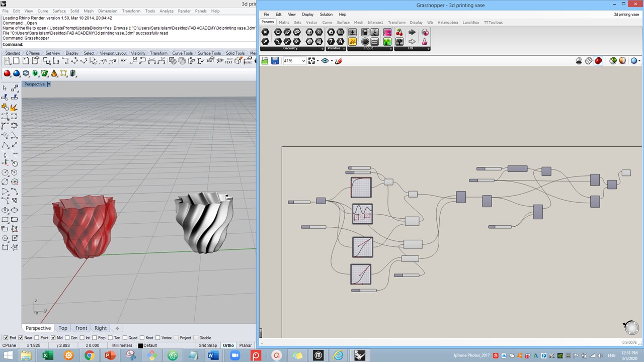
Task: Switch to the Maths tab in Grasshopper
Action: (x=284, y=23)
